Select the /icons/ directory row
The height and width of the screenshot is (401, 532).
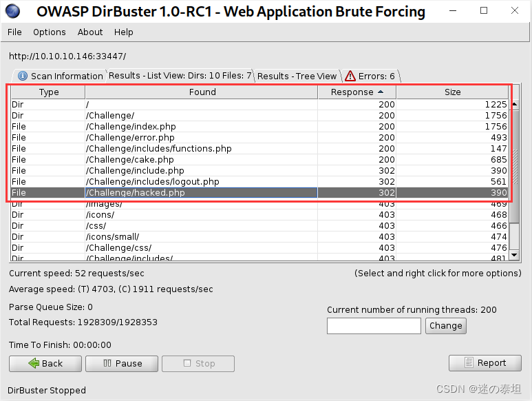(259, 214)
